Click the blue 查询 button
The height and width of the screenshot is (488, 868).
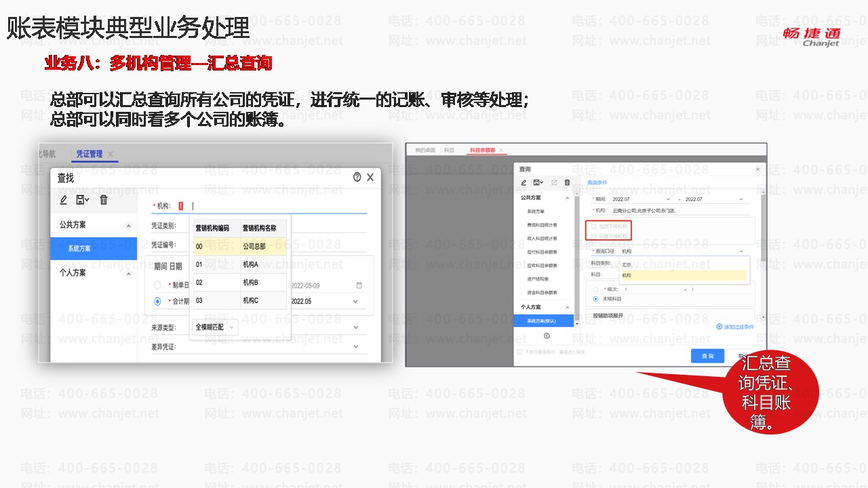click(707, 356)
